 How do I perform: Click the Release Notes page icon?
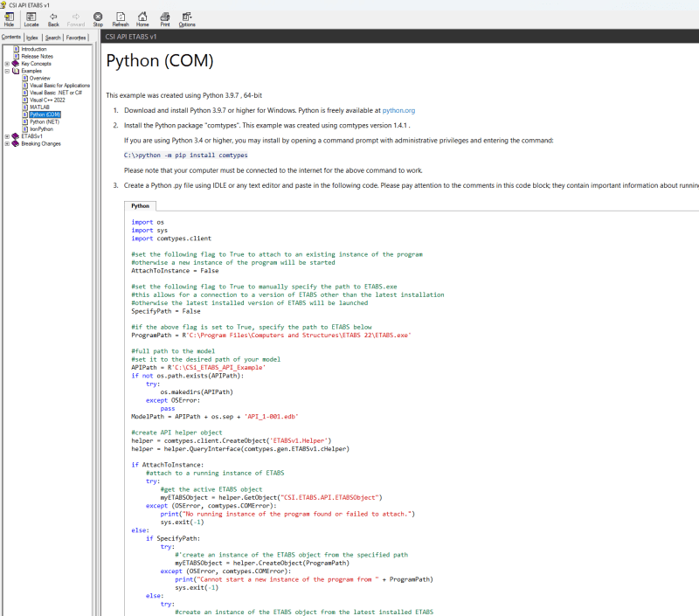(17, 56)
